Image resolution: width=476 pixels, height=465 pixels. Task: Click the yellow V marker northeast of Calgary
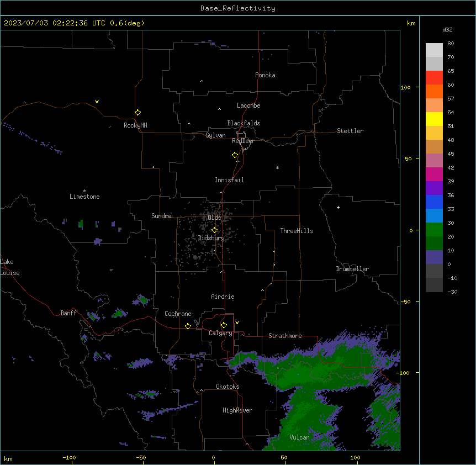237,323
